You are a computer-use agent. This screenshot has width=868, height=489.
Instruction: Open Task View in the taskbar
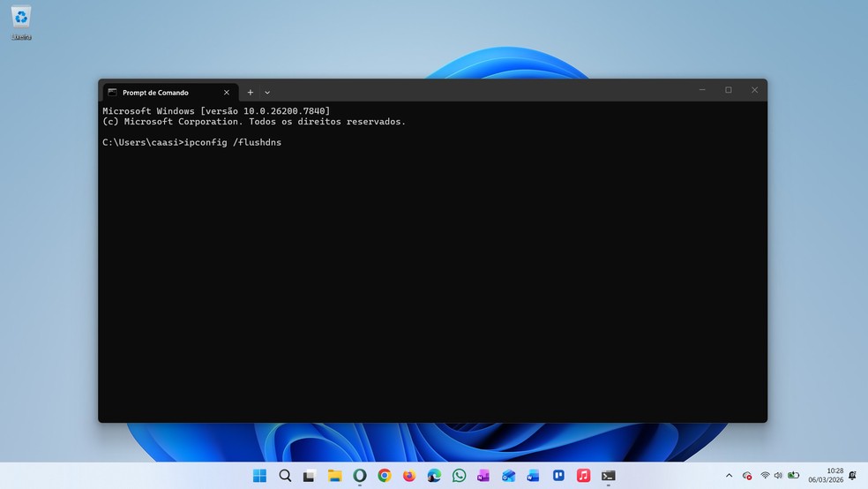[310, 476]
